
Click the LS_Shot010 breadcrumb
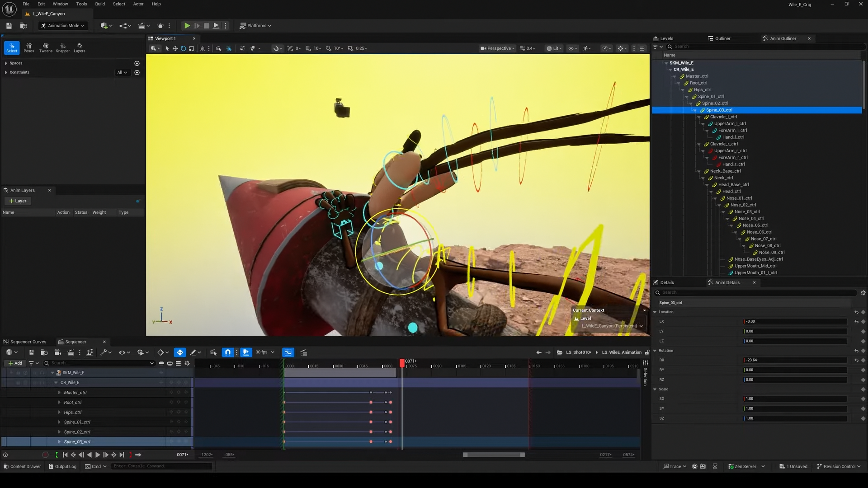point(579,352)
